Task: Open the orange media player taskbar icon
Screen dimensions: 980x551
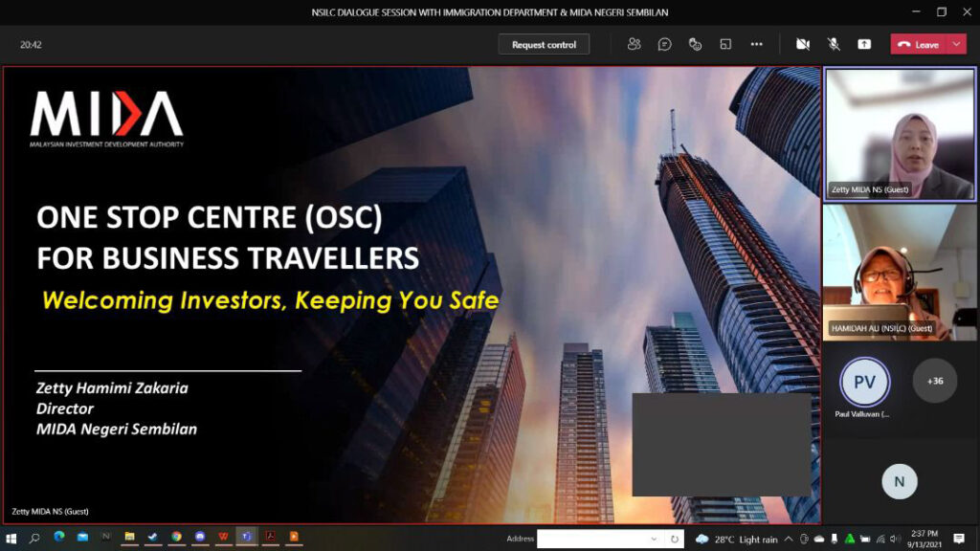Action: tap(294, 537)
